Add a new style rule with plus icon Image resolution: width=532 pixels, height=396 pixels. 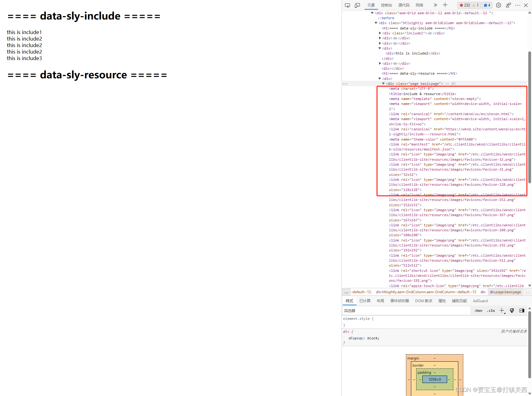click(502, 311)
